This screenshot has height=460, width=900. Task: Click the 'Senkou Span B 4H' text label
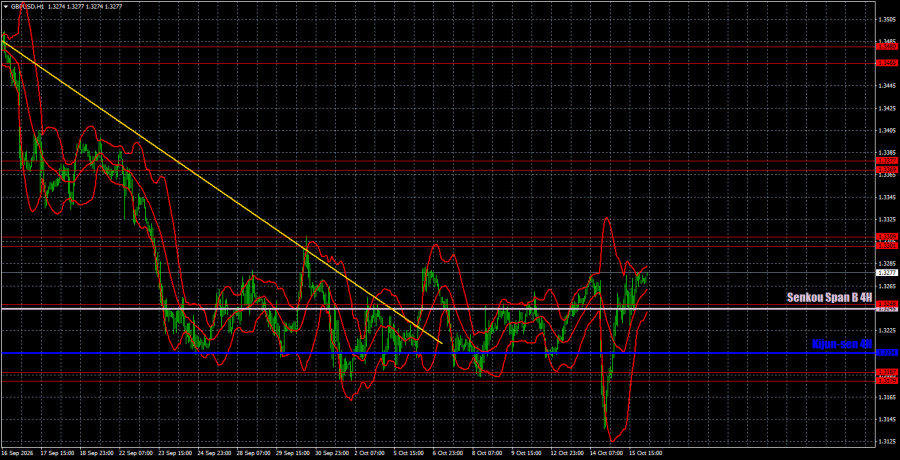(x=829, y=299)
